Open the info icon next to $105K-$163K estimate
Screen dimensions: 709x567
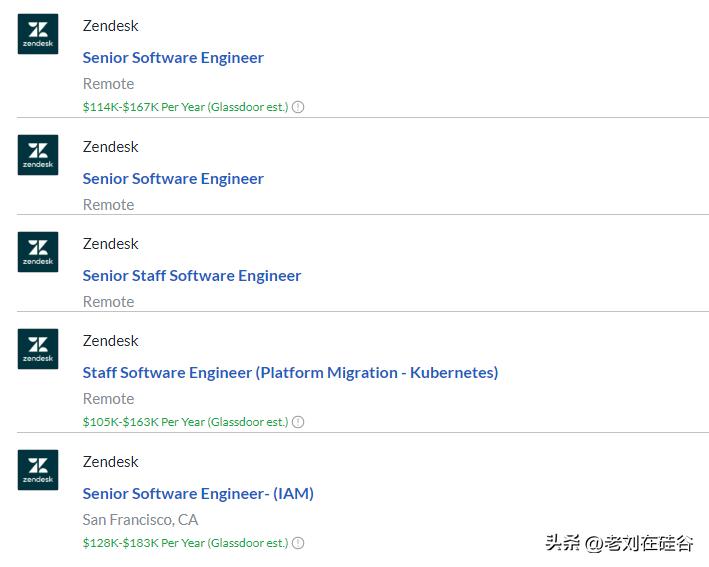[298, 422]
